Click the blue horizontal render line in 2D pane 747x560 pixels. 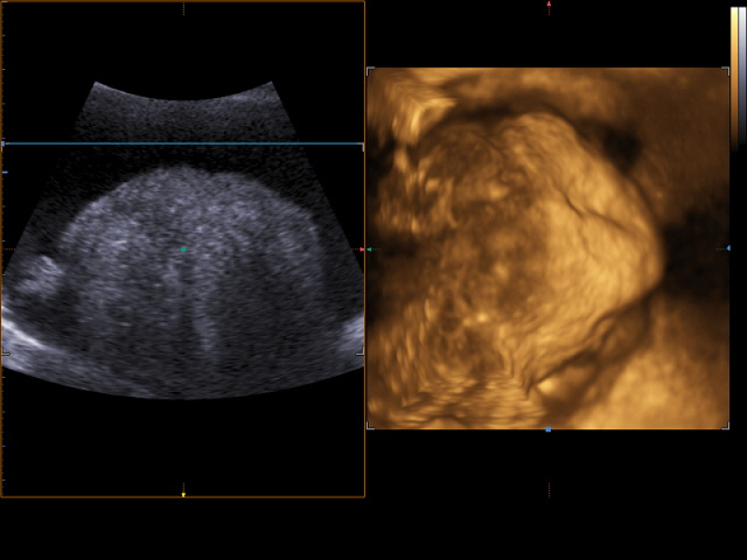183,144
